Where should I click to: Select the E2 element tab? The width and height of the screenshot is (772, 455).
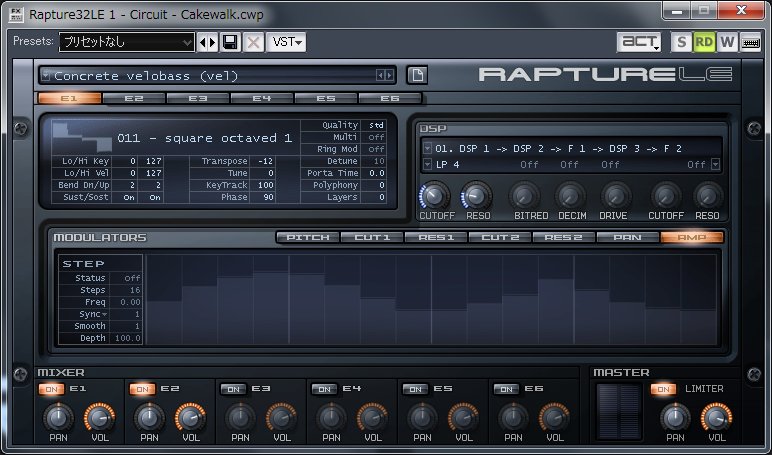click(134, 98)
